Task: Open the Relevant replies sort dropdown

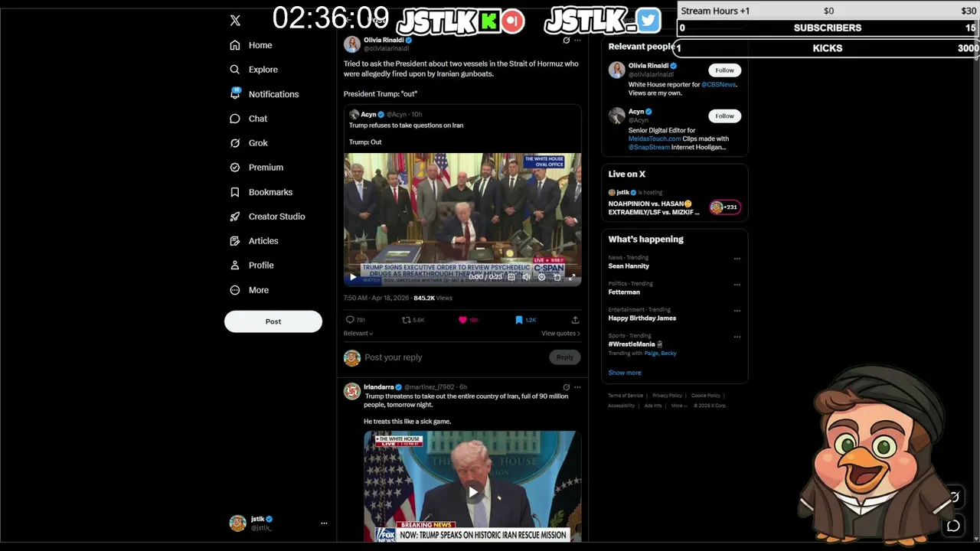Action: point(358,334)
